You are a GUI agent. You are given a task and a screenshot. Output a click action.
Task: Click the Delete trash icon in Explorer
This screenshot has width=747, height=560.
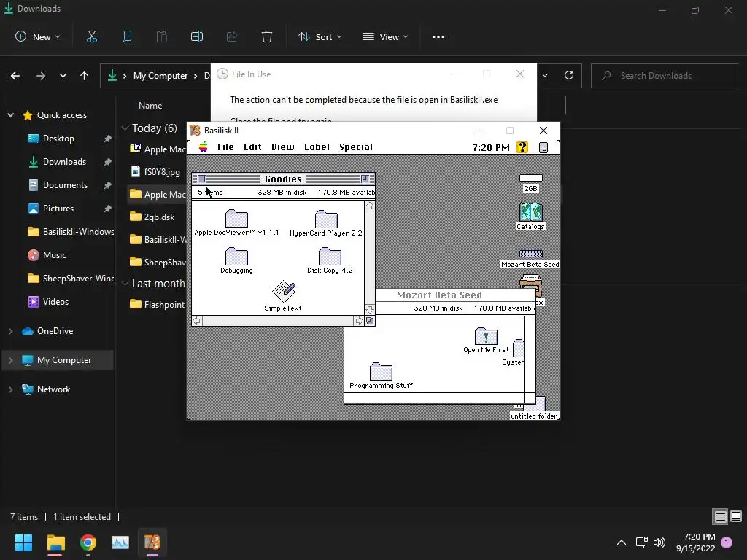click(267, 36)
